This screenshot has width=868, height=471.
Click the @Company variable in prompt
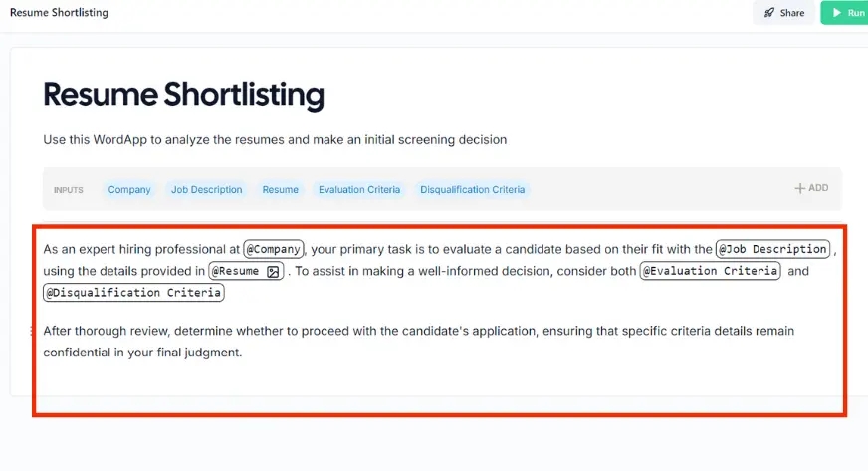[x=274, y=249]
